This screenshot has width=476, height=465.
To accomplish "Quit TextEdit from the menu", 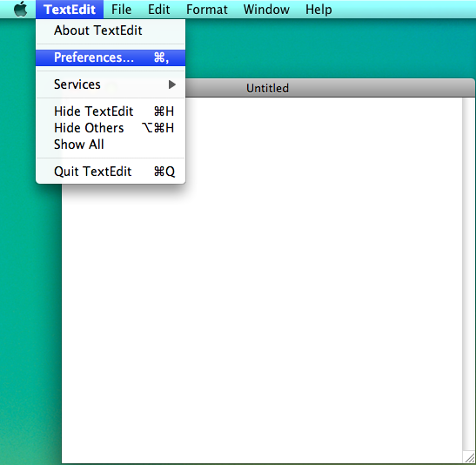I will (111, 172).
